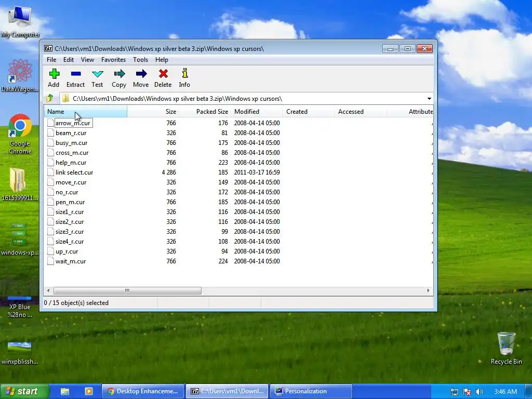Sort by the Created column header
Image resolution: width=532 pixels, height=399 pixels.
pos(309,112)
